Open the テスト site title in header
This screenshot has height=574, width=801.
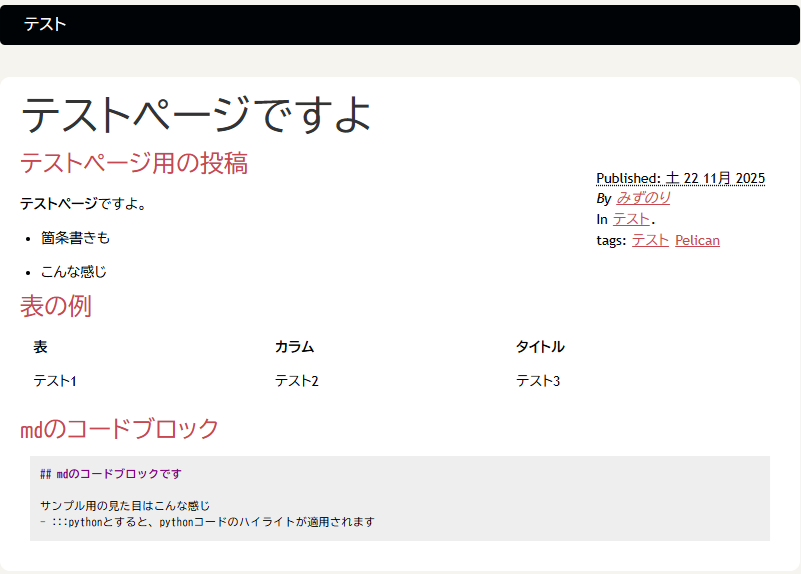[x=45, y=24]
